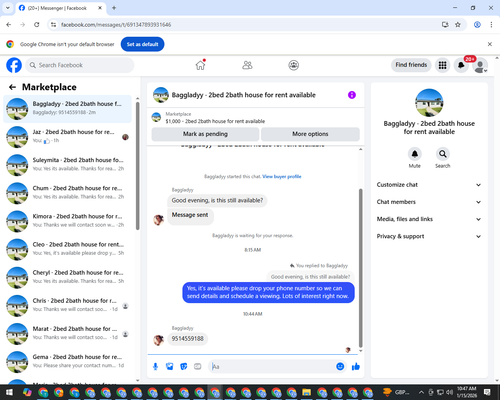The width and height of the screenshot is (500, 400).
Task: Dismiss the default browser infobar
Action: pos(490,44)
